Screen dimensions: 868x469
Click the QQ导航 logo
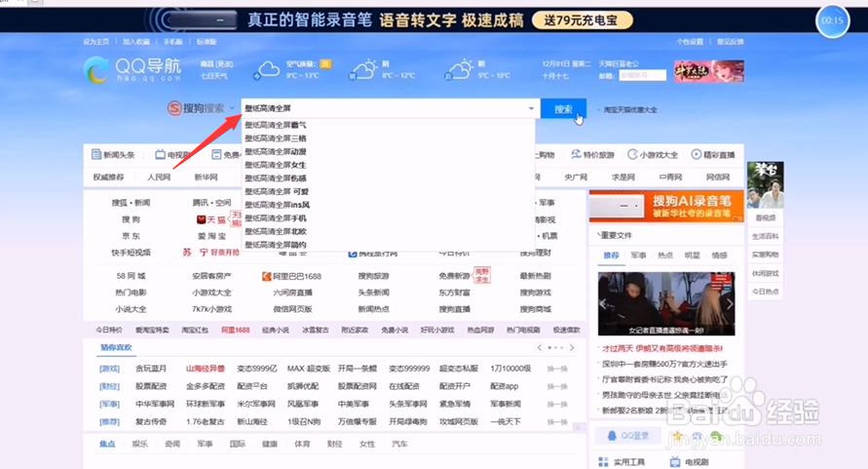(x=132, y=70)
